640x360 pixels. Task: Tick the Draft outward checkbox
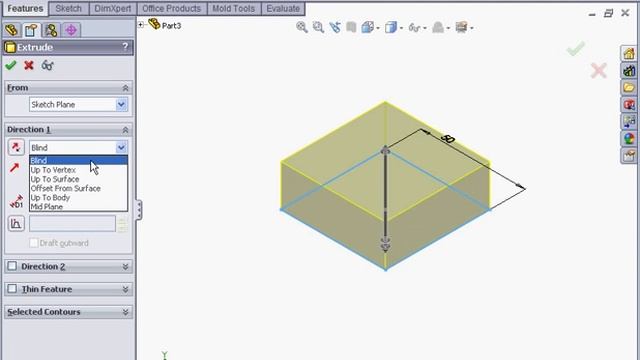coord(33,243)
